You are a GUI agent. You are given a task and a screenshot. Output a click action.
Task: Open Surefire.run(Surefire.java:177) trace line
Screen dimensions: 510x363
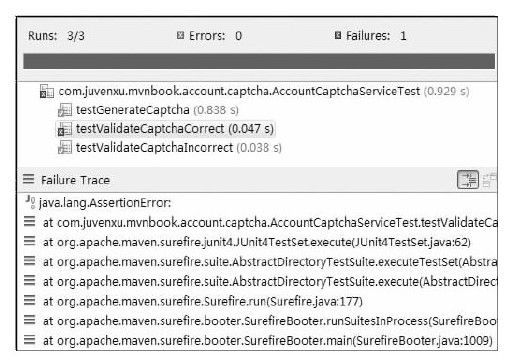coord(203,302)
